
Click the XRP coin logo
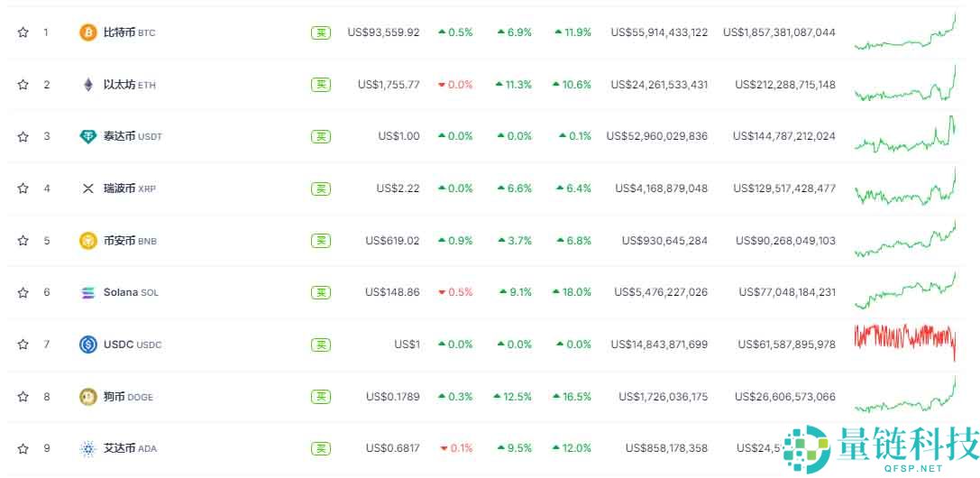[x=88, y=188]
